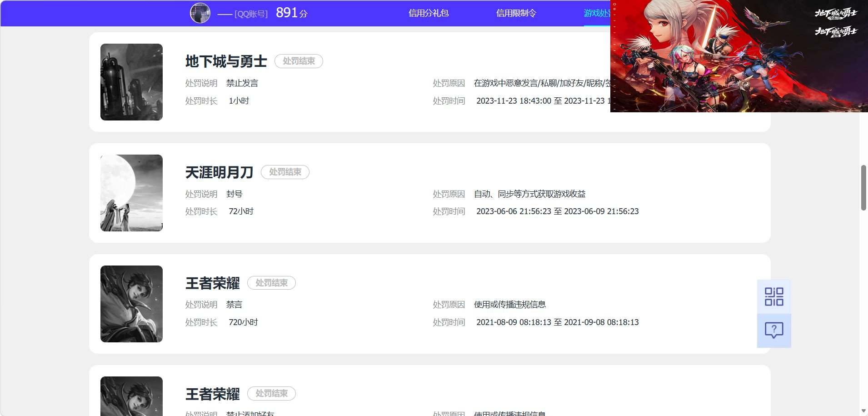868x416 pixels.
Task: Click the reason 自动、同步等方式获取游戏收益
Action: (x=529, y=194)
